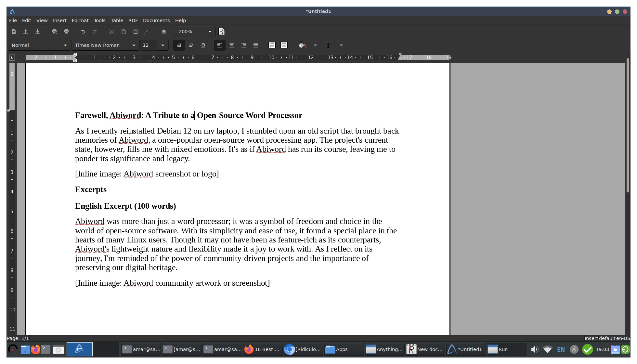This screenshot has width=637, height=364.
Task: Cut the selection with the scissors icon
Action: coord(111,32)
